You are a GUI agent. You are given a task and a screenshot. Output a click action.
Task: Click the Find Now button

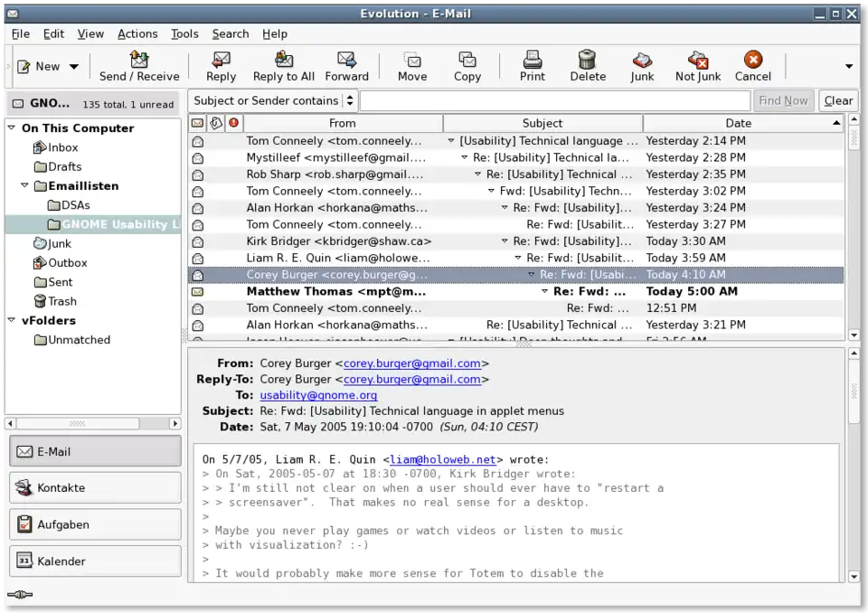(x=783, y=101)
